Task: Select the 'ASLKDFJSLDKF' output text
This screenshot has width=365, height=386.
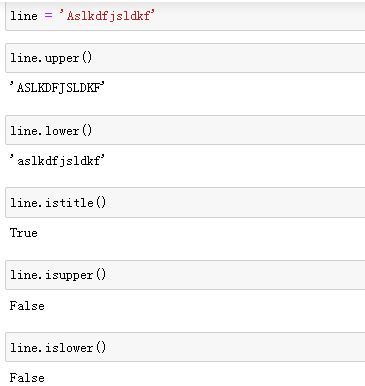Action: (57, 88)
